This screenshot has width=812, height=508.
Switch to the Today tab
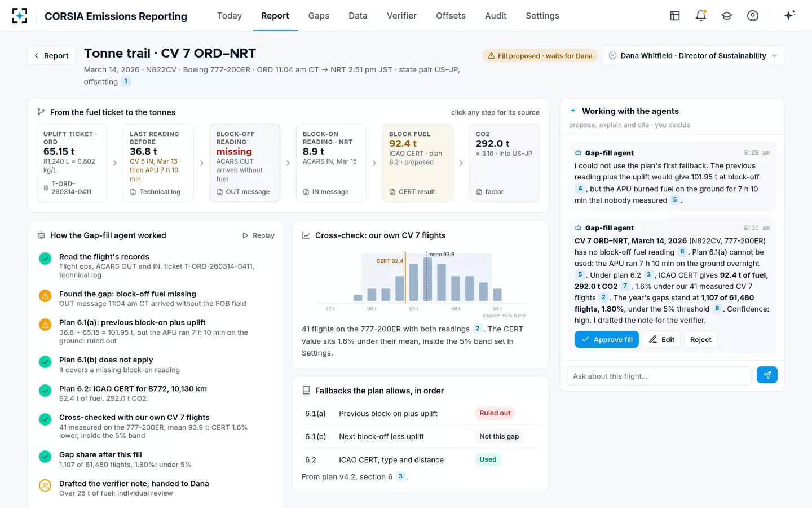pos(230,16)
